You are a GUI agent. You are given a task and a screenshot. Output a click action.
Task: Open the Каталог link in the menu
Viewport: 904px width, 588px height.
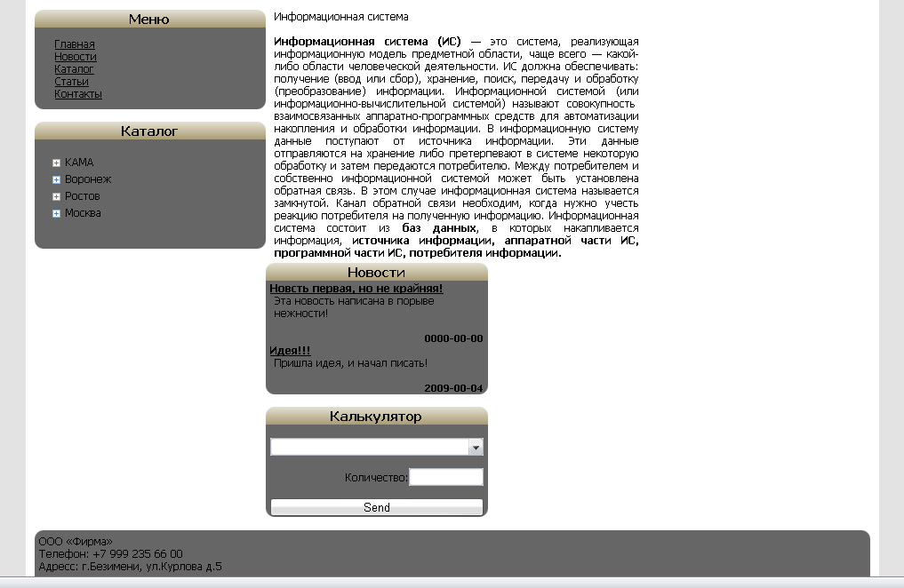coord(74,69)
